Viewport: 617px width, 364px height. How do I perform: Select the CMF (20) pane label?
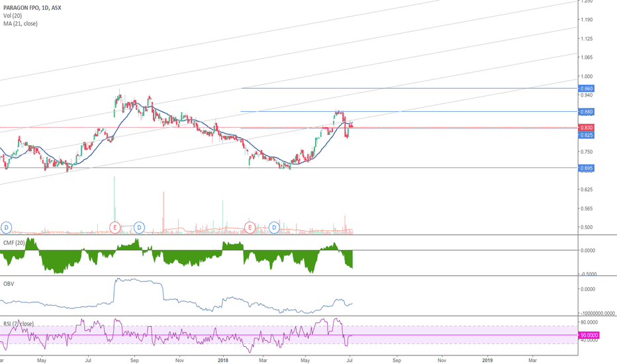tap(14, 243)
